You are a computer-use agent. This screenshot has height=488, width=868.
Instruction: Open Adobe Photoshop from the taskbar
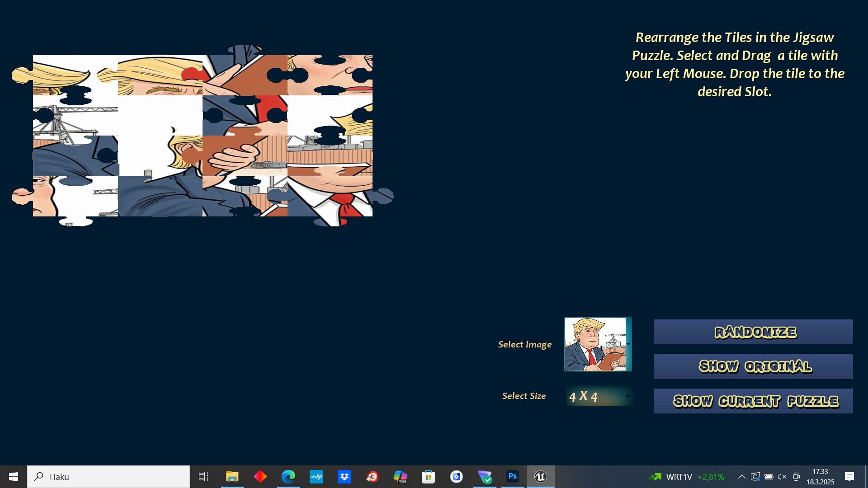point(512,476)
